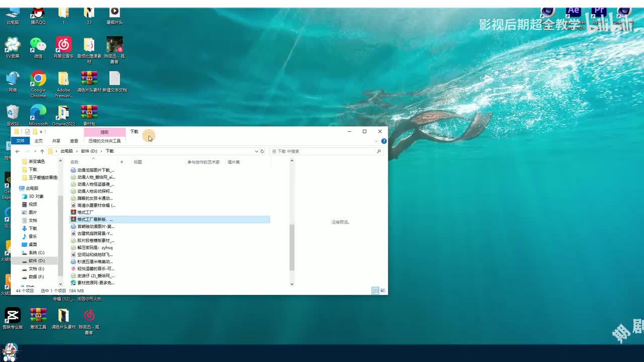The image size is (644, 362).
Task: Switch Explorer to details view icon
Action: click(375, 291)
